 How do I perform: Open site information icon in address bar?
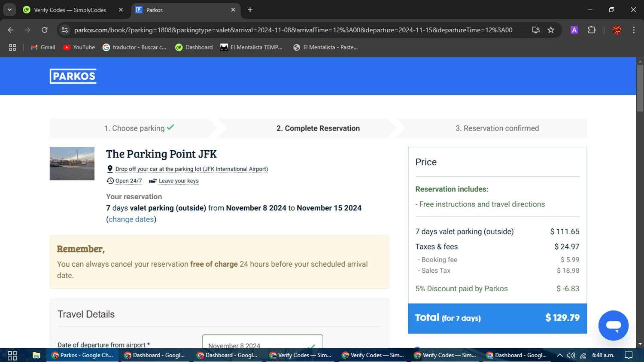pos(65,30)
